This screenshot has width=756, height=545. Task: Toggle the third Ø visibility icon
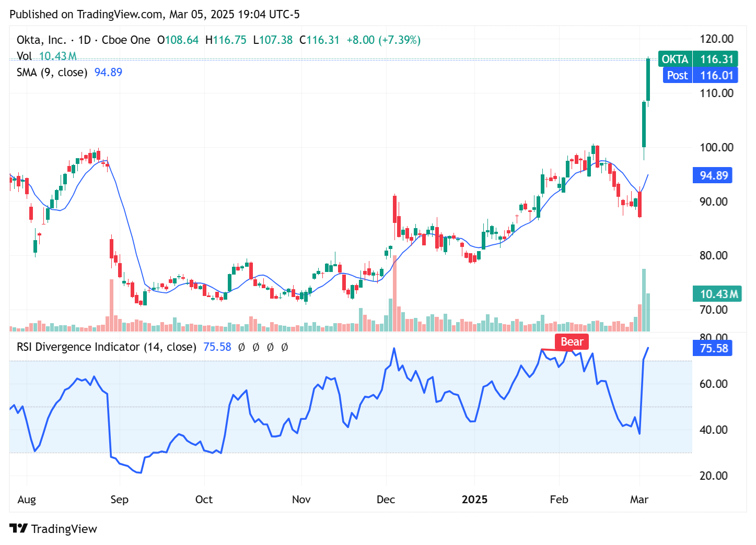pos(270,347)
